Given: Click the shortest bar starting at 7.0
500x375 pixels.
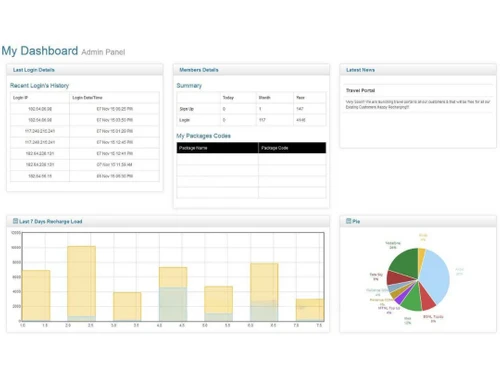Looking at the screenshot, I should click(310, 310).
